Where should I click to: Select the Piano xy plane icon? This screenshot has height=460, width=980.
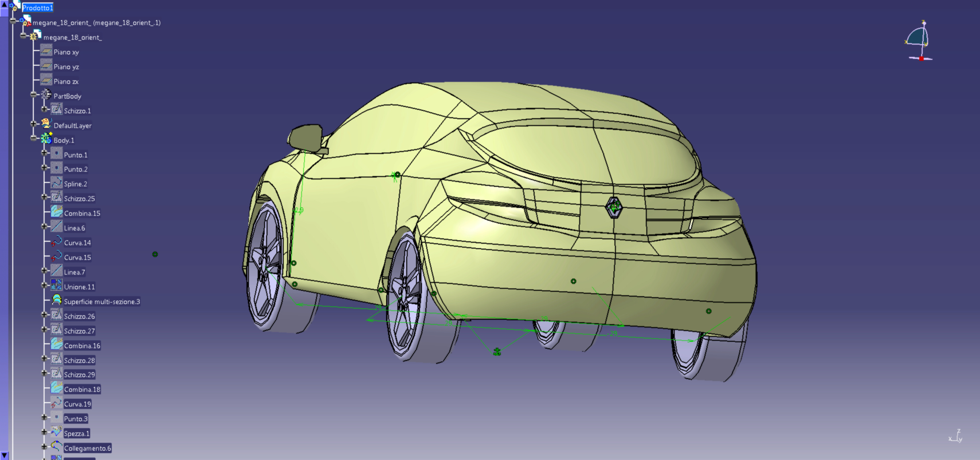[46, 51]
